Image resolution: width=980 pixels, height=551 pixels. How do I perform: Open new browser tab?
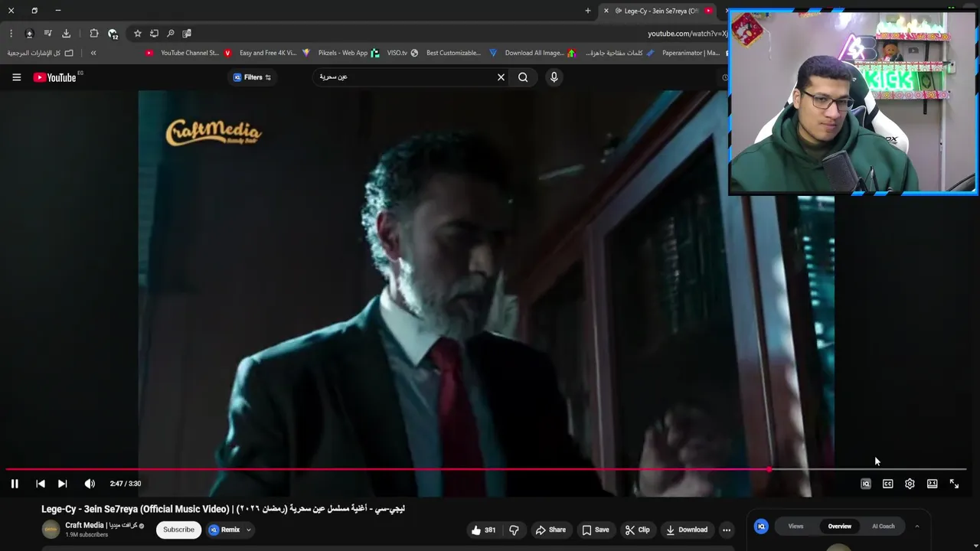coord(588,11)
